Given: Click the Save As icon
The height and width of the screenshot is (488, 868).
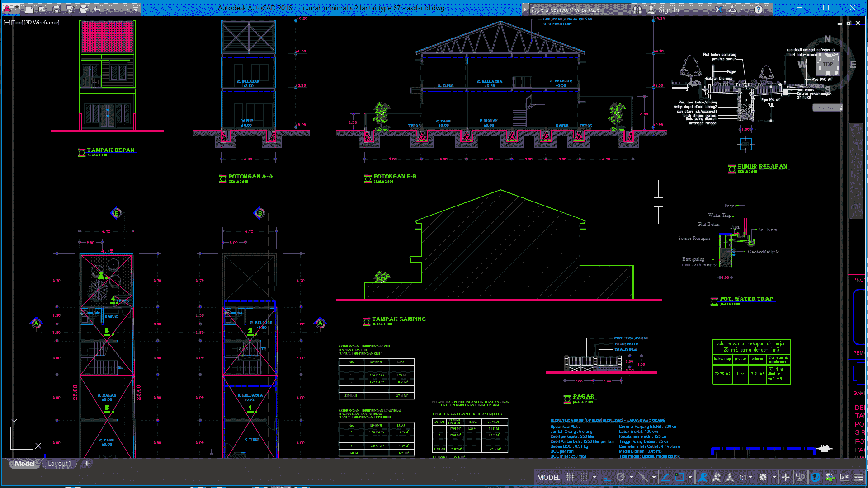Looking at the screenshot, I should click(x=70, y=9).
